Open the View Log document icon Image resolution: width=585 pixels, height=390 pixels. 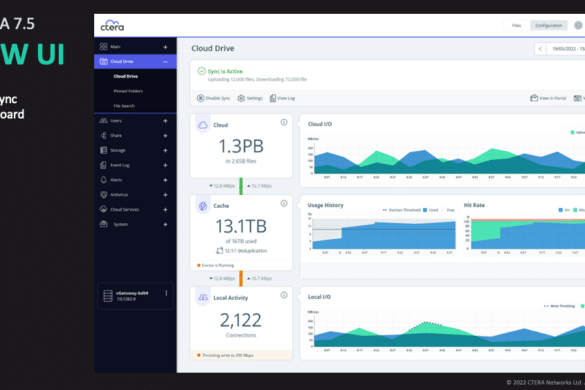(x=273, y=98)
